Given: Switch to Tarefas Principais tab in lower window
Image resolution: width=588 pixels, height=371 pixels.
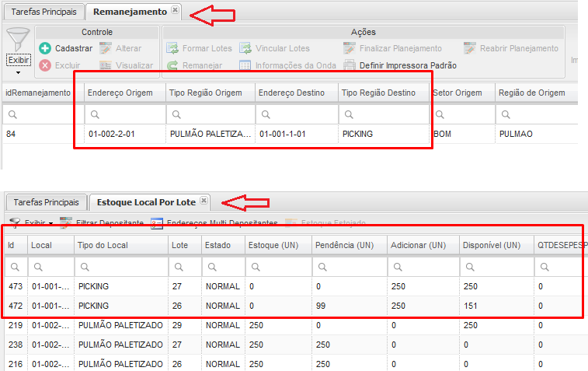Looking at the screenshot, I should pyautogui.click(x=46, y=202).
